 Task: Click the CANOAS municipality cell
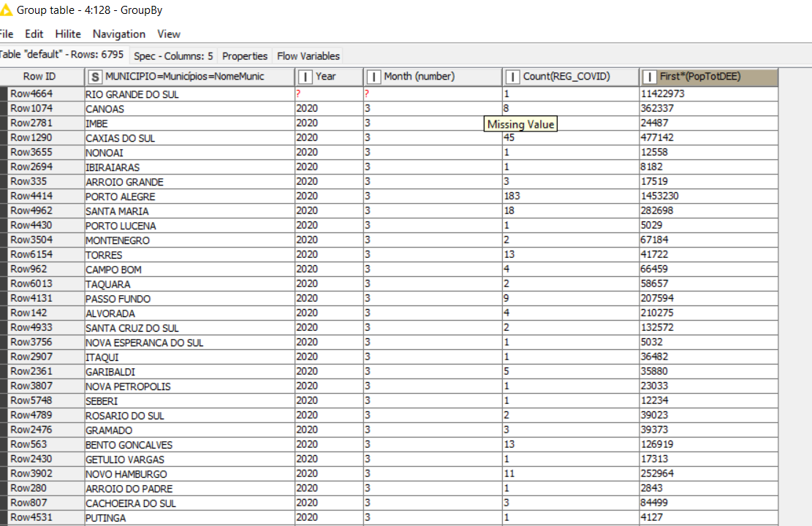pos(189,108)
